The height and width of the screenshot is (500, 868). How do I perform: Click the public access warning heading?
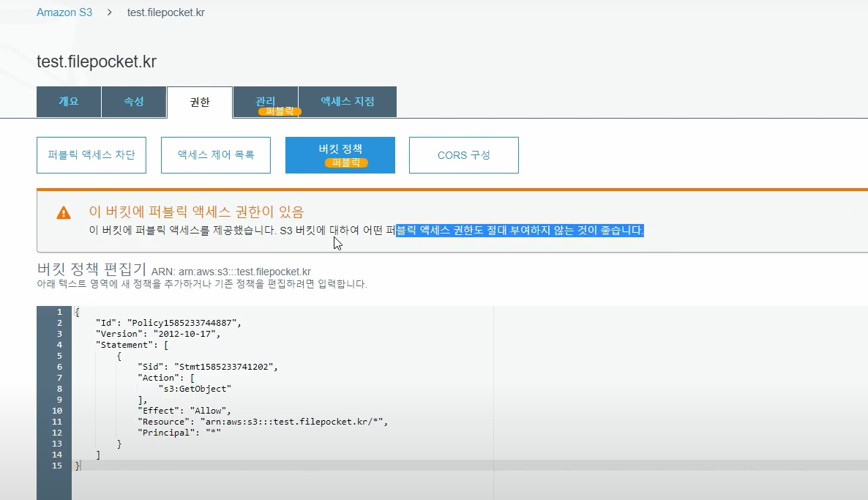pos(197,212)
